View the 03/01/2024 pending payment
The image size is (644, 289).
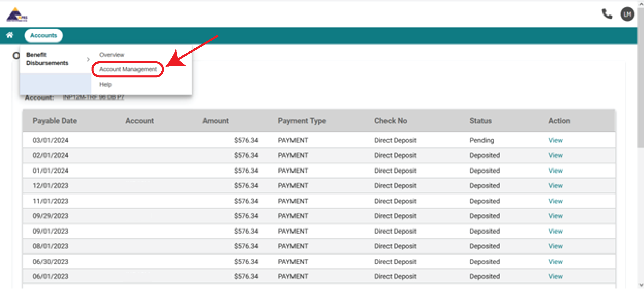click(x=555, y=140)
